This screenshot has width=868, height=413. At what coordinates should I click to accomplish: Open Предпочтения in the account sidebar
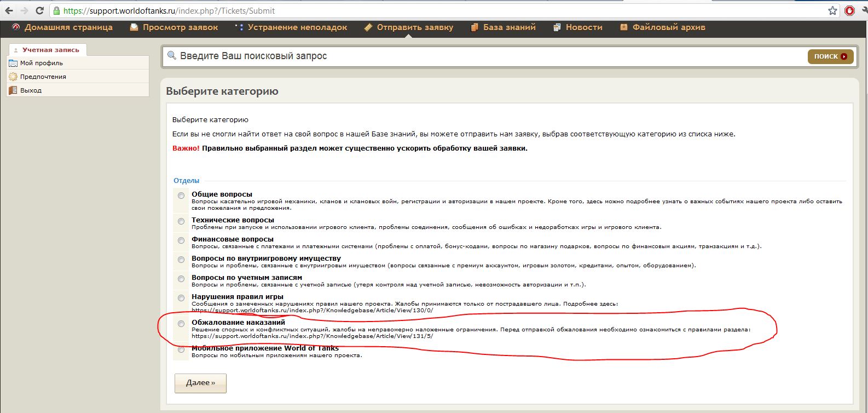43,77
